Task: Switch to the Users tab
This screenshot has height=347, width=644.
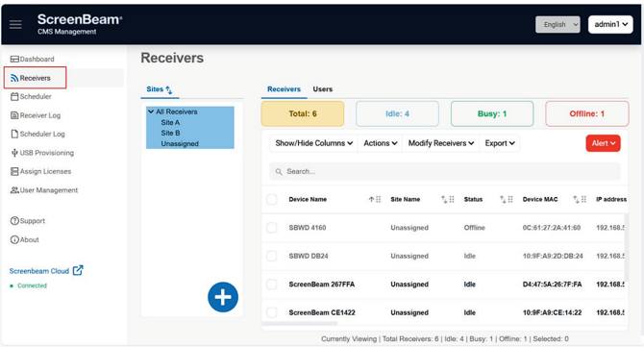Action: click(x=322, y=89)
